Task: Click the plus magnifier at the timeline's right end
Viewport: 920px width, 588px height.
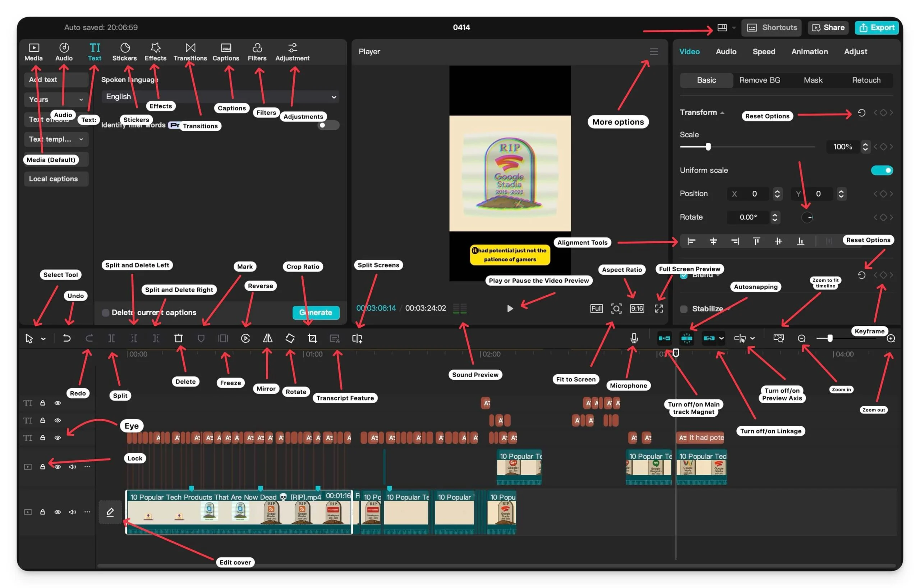Action: pyautogui.click(x=891, y=338)
